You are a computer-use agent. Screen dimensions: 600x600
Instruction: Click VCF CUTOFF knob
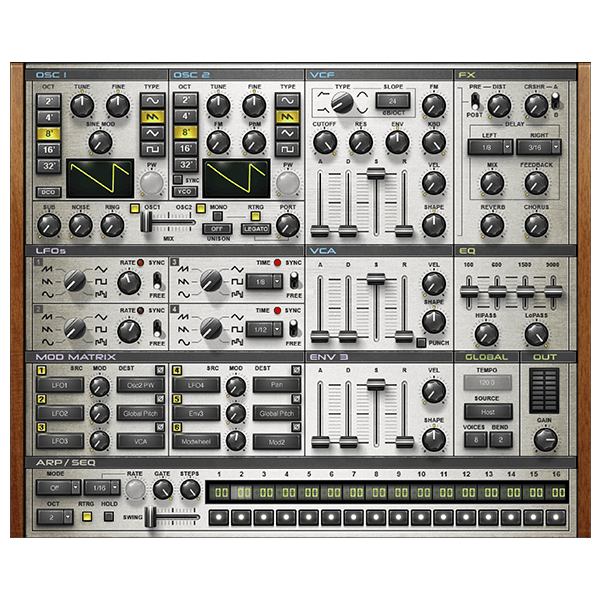click(324, 142)
